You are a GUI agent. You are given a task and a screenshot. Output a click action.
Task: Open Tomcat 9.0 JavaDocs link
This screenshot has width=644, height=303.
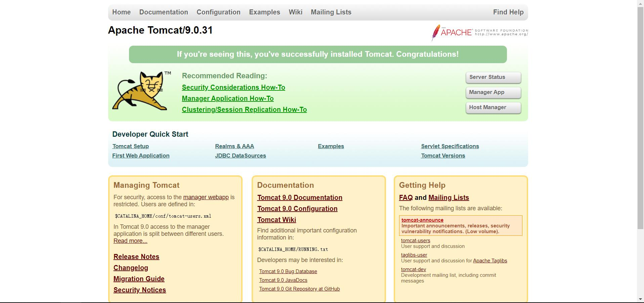click(x=283, y=280)
